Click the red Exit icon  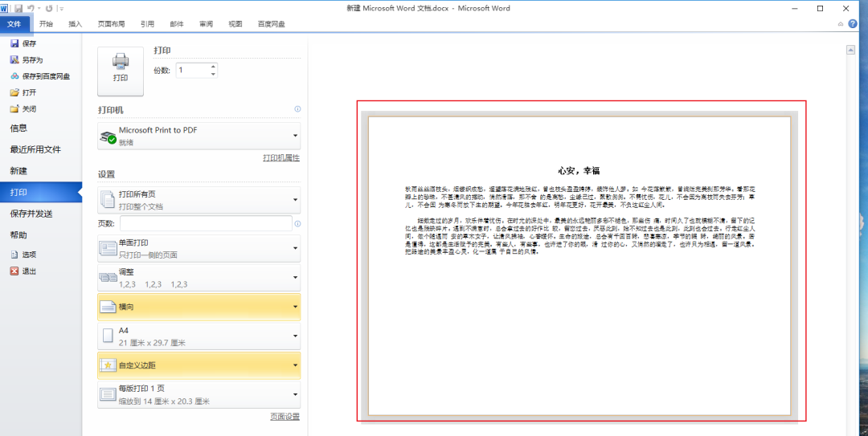click(x=14, y=271)
